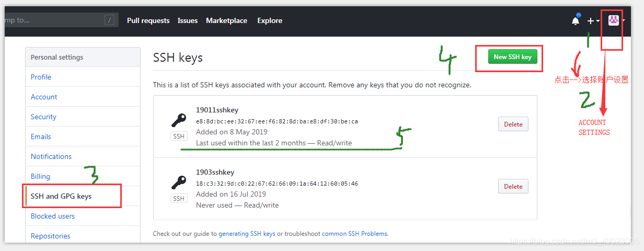644x251 pixels.
Task: Go to Pull requests
Action: (x=148, y=20)
